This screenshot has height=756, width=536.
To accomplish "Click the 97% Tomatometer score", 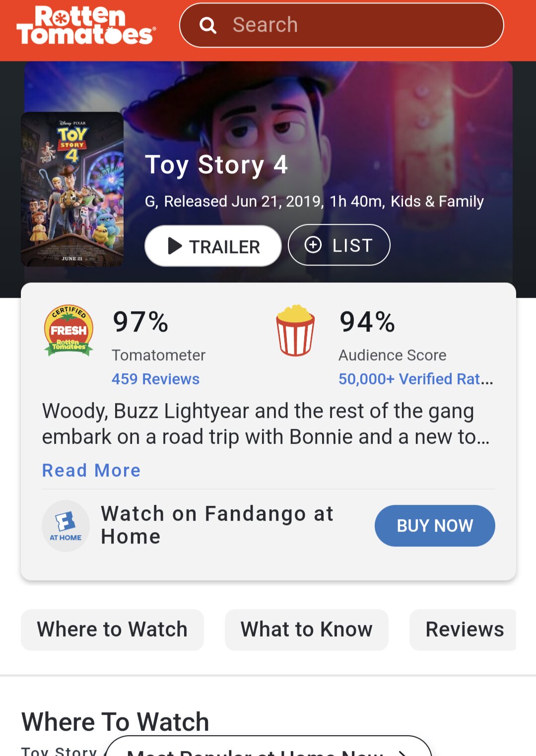I will [140, 322].
